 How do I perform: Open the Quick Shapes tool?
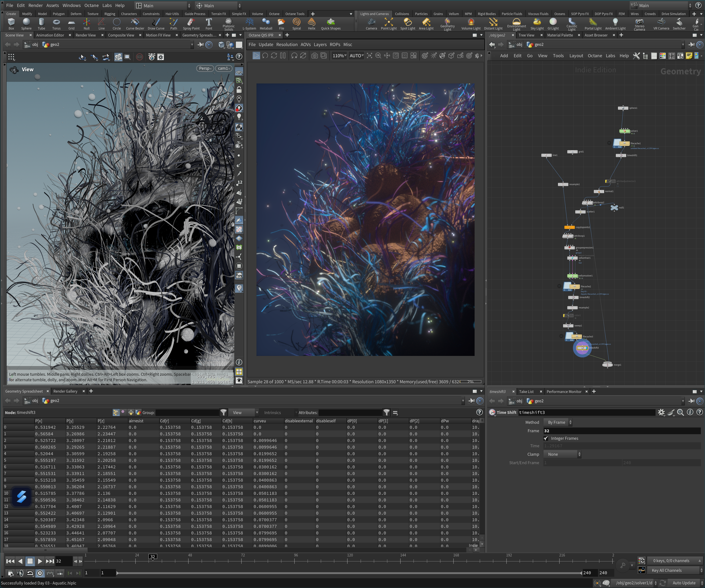(331, 24)
